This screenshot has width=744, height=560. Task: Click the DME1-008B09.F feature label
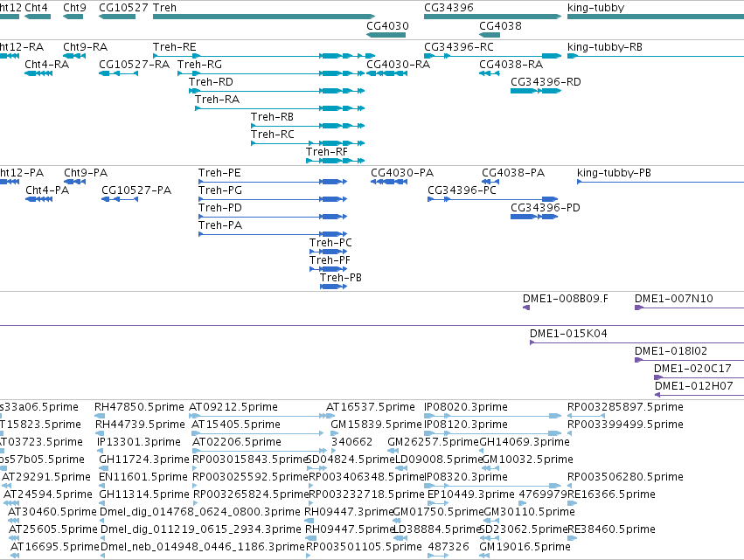tap(566, 299)
